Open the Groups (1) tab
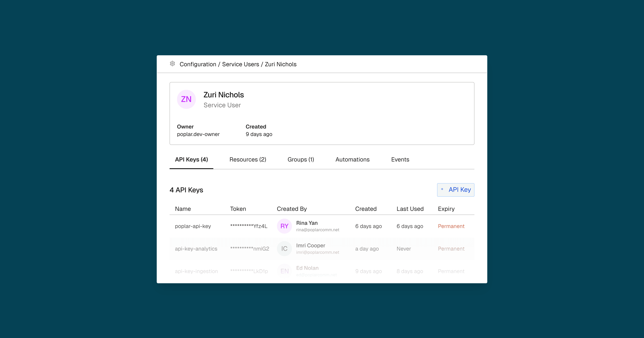644x338 pixels. pyautogui.click(x=301, y=159)
